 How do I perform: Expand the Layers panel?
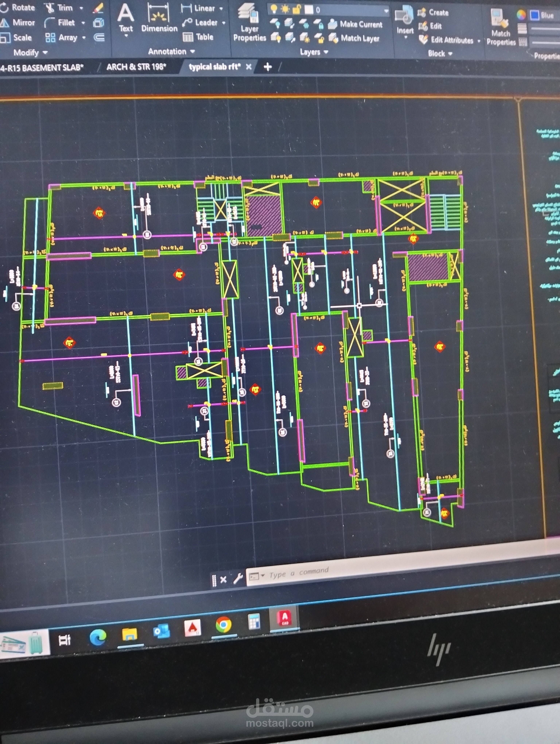click(314, 52)
